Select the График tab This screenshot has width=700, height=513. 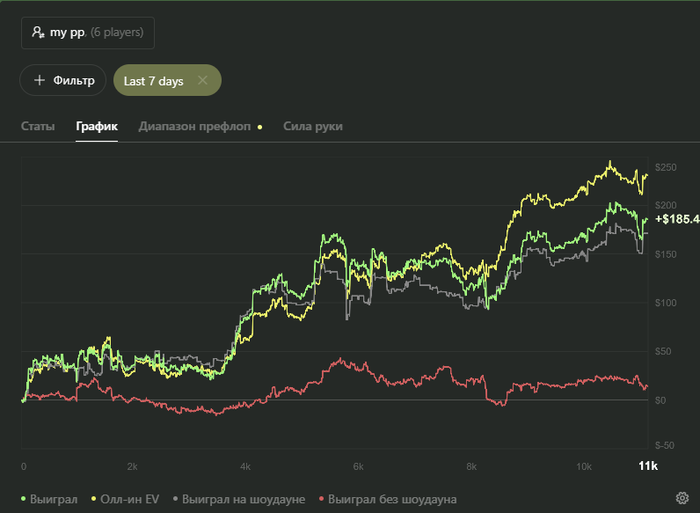pos(97,126)
